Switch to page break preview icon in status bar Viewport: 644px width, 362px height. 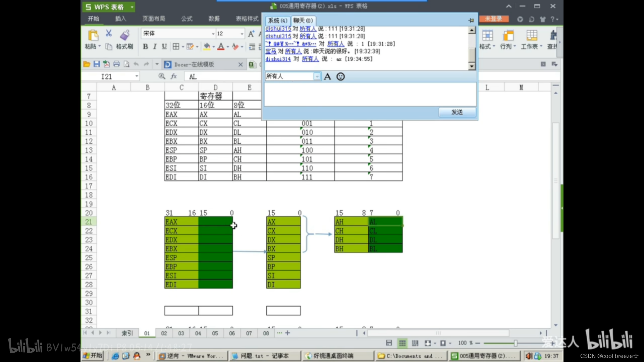click(415, 343)
